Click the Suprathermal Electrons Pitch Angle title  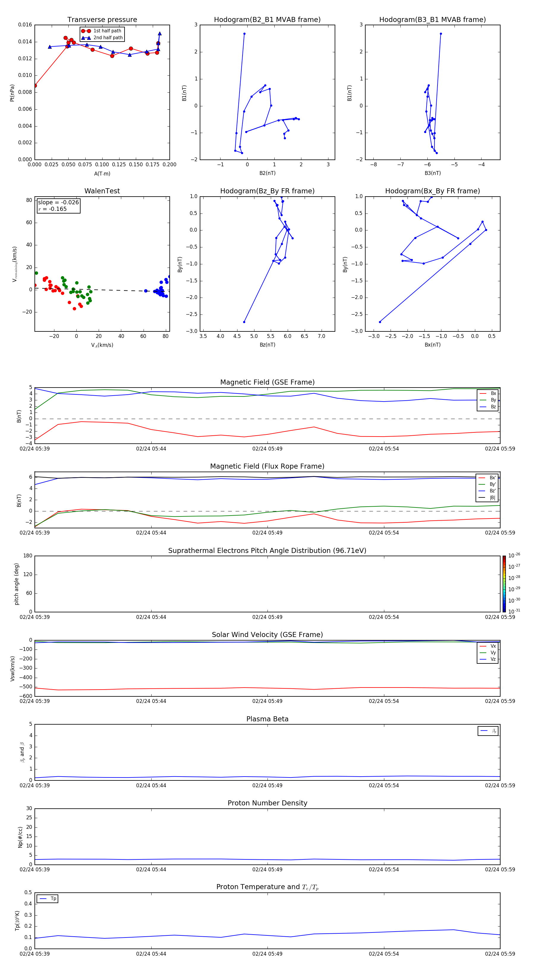click(x=267, y=551)
